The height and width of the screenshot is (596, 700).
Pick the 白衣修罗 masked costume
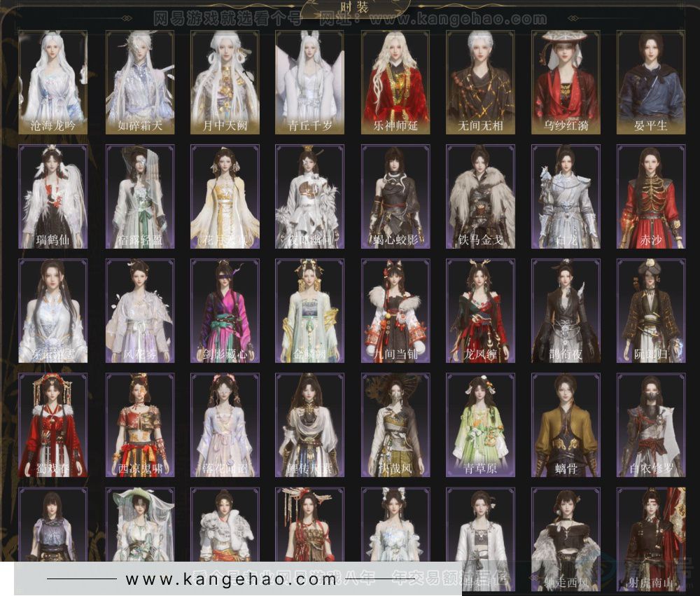(x=650, y=425)
